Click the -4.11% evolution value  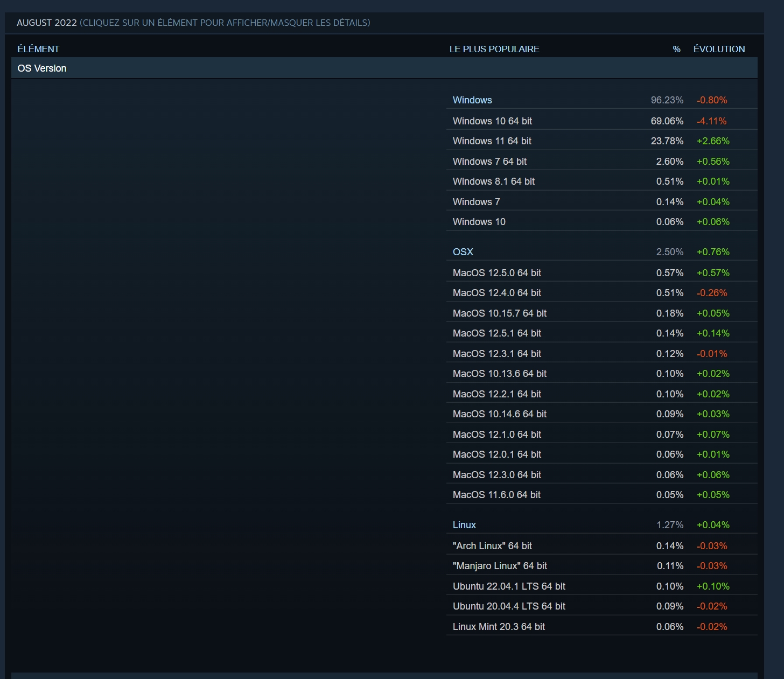(x=712, y=121)
